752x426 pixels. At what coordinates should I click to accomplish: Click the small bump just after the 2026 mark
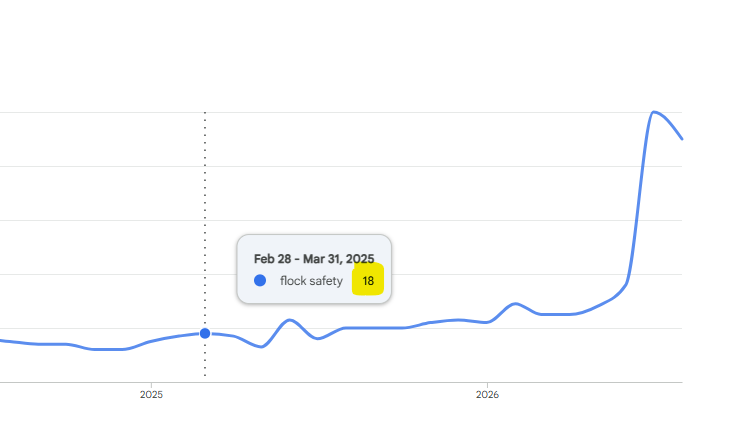point(515,304)
